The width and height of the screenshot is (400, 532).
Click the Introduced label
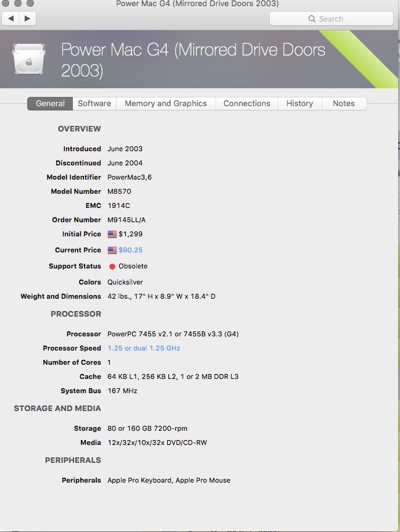pos(82,149)
